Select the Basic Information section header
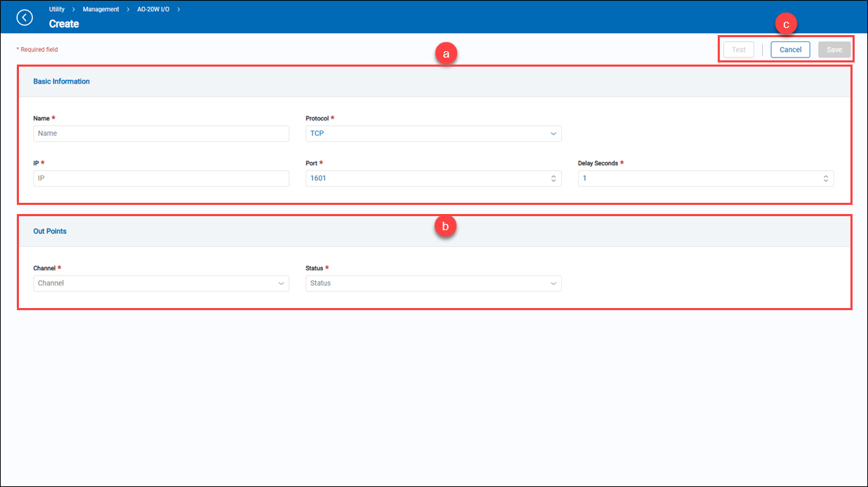Viewport: 868px width, 487px height. pos(62,81)
